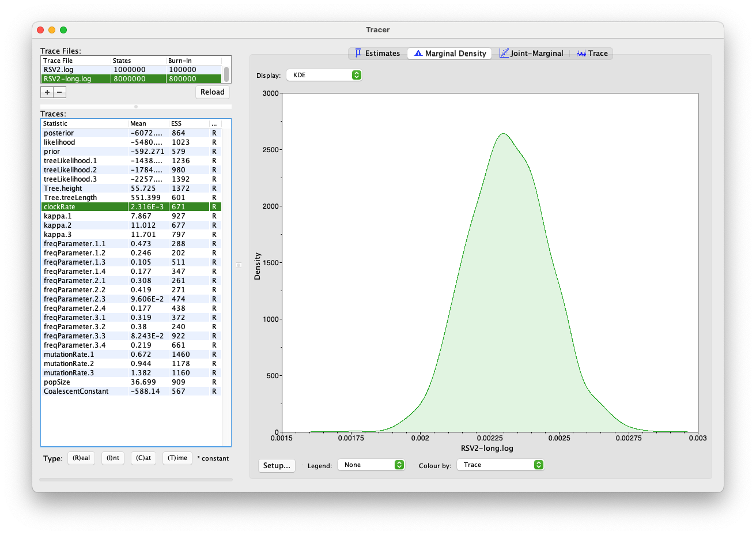Select freqParameter.2.1 row
This screenshot has height=535, width=756.
(x=131, y=280)
